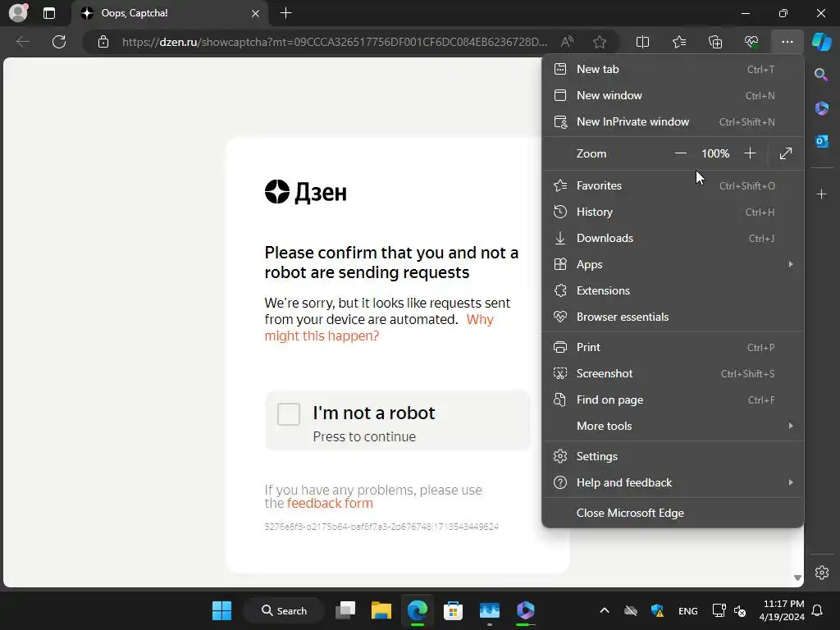Viewport: 840px width, 630px height.
Task: Click the Дзен logo
Action: click(306, 192)
